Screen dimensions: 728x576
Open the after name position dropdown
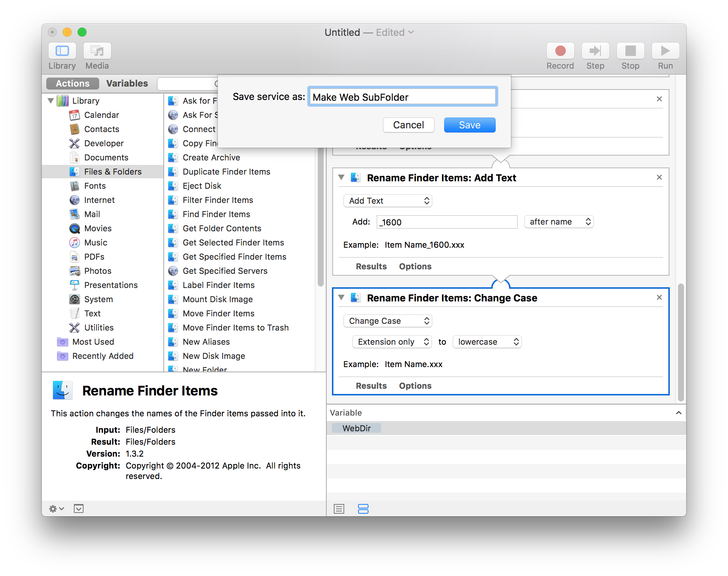tap(559, 222)
